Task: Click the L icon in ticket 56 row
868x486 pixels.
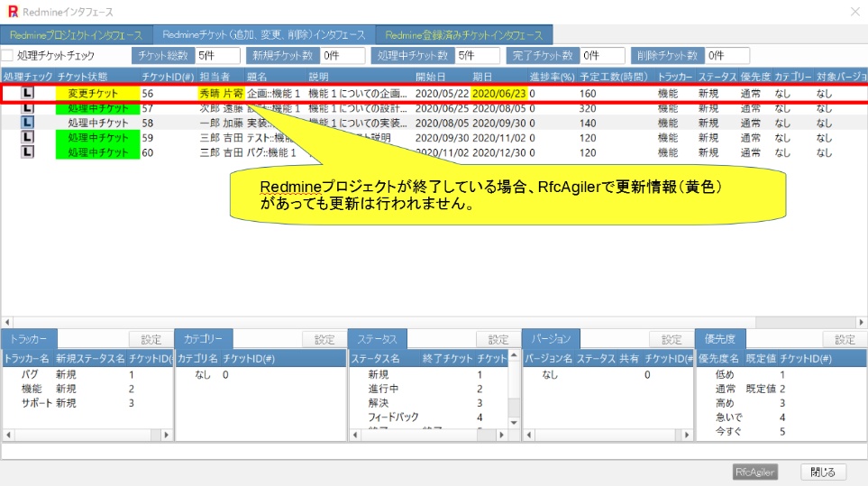Action: click(27, 93)
